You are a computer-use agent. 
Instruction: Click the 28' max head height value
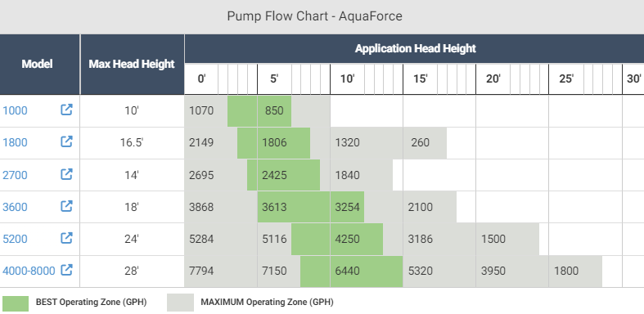132,271
